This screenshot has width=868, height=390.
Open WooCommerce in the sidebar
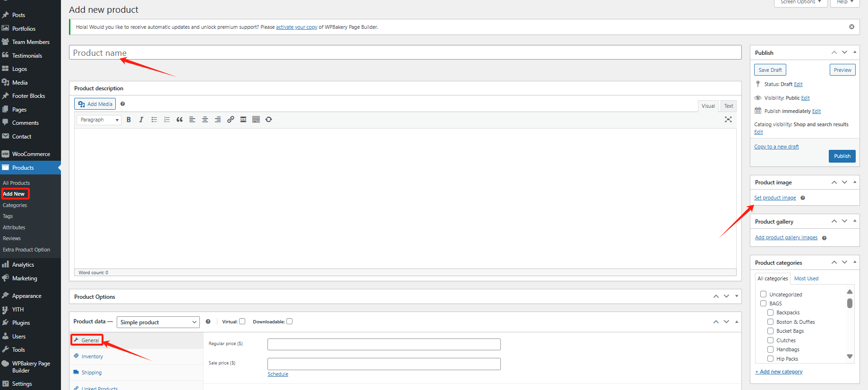30,154
